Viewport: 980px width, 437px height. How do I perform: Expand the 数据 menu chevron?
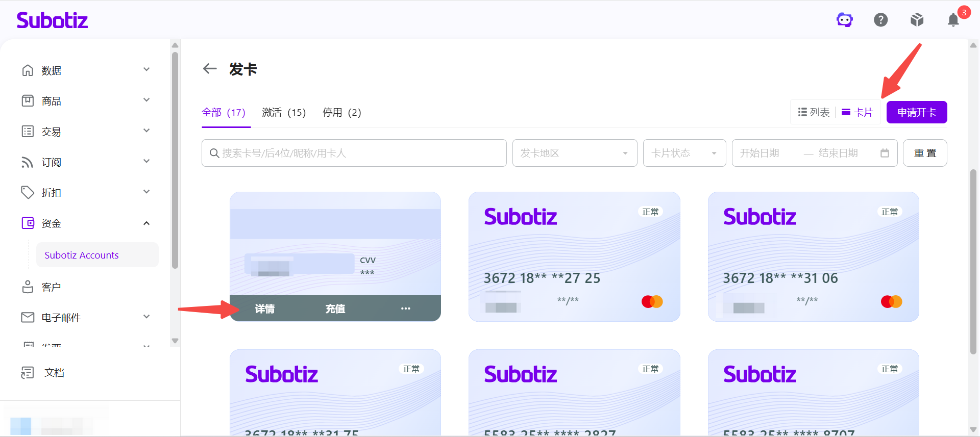146,70
